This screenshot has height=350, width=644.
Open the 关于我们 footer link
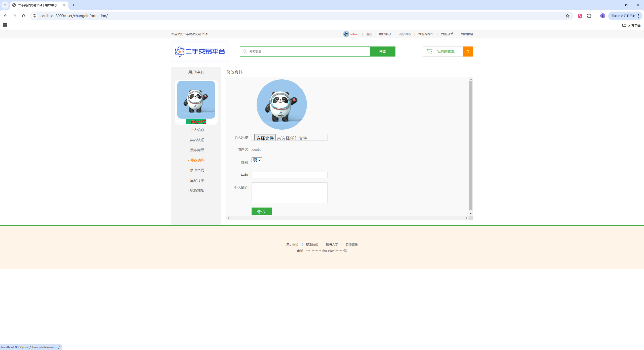(292, 244)
